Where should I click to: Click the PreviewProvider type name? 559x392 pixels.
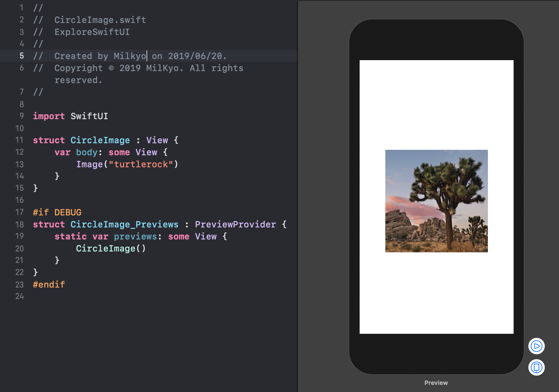[x=235, y=224]
